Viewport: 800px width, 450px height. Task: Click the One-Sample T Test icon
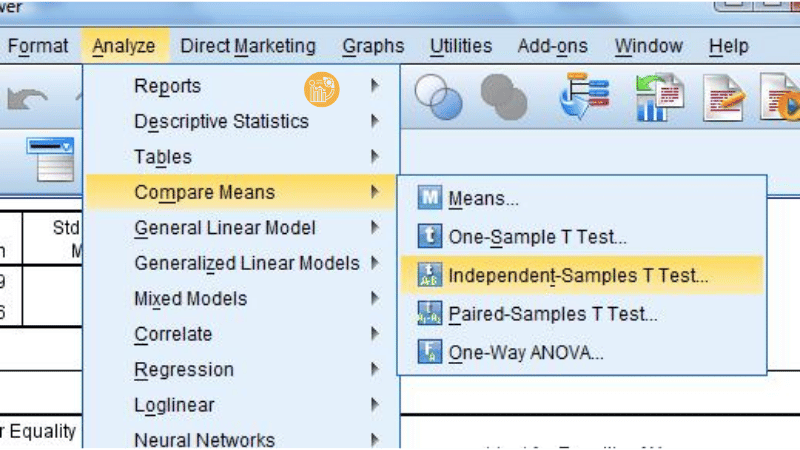tap(430, 236)
